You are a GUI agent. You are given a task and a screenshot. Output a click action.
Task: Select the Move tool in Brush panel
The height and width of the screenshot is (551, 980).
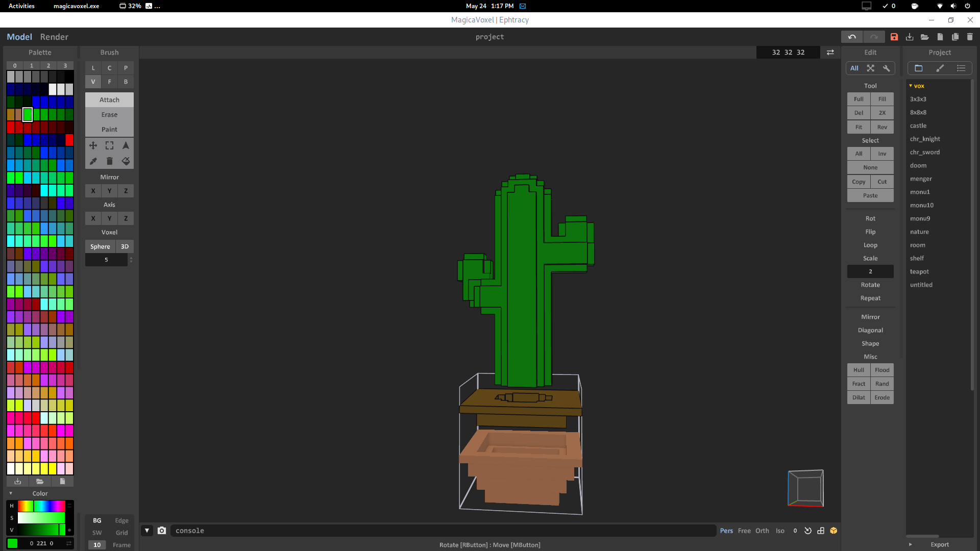coord(93,146)
